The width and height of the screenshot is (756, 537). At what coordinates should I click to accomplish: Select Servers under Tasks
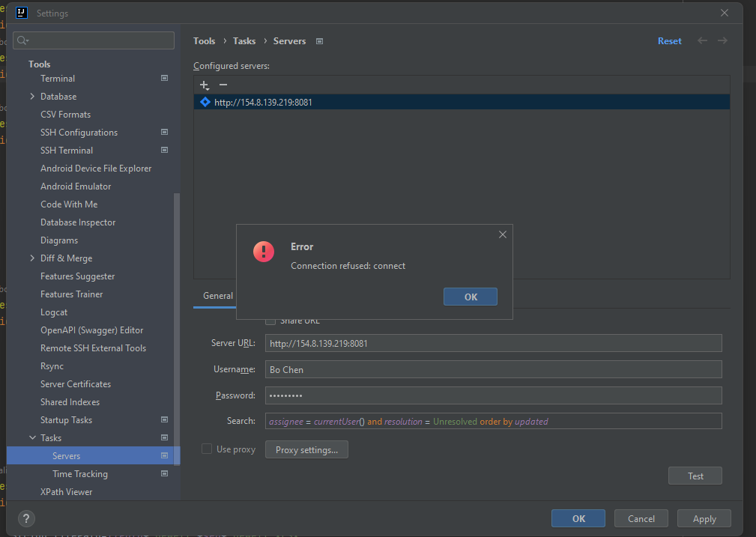(93, 455)
